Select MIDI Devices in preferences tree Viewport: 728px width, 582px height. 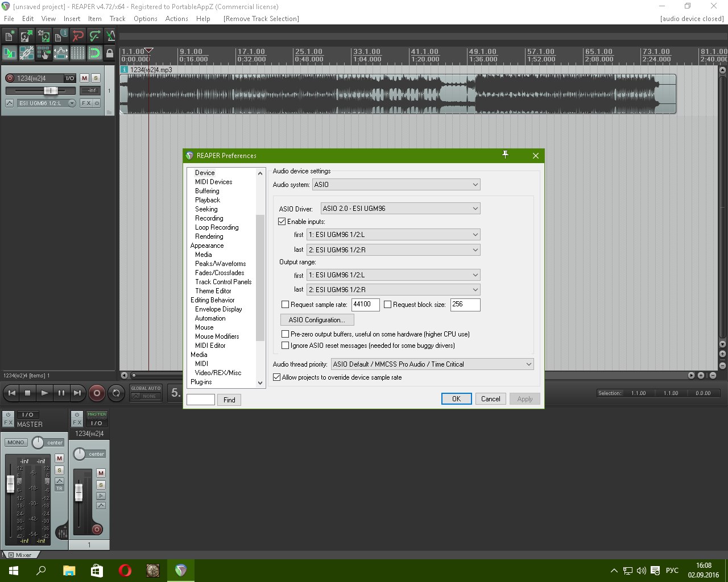tap(213, 182)
